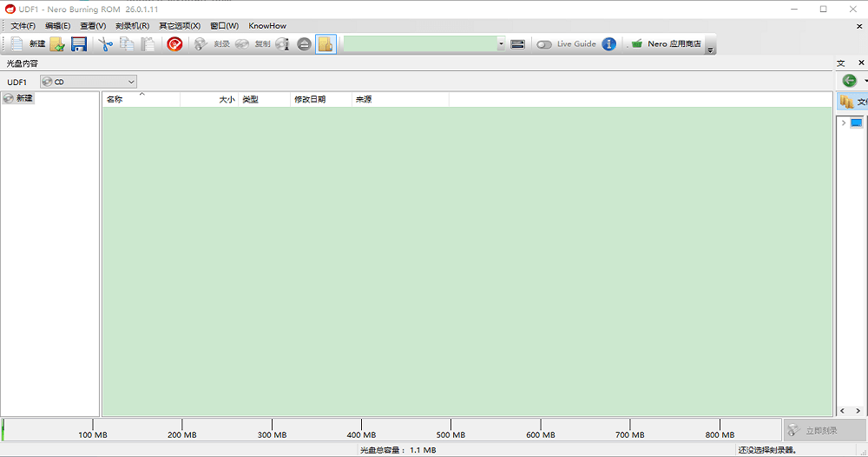Click the disc capacity bar at 400 MB
Image resolution: width=868 pixels, height=457 pixels.
click(x=361, y=429)
